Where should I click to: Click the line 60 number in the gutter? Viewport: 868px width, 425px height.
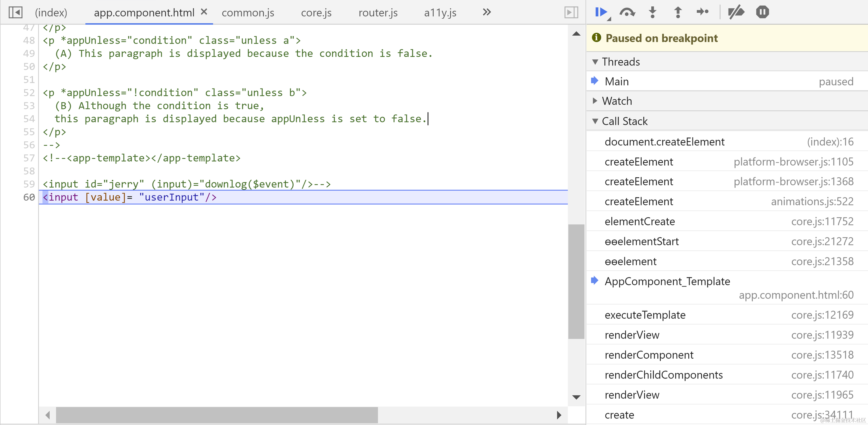point(29,197)
